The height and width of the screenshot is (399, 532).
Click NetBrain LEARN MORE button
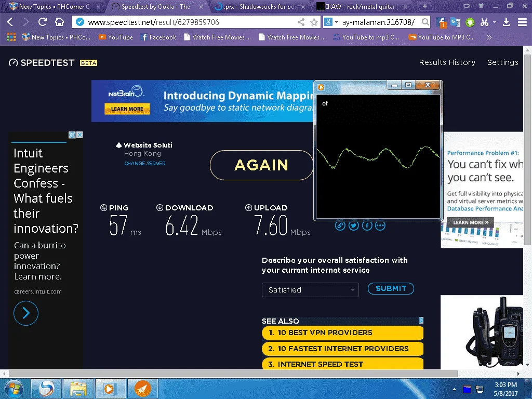tap(127, 109)
